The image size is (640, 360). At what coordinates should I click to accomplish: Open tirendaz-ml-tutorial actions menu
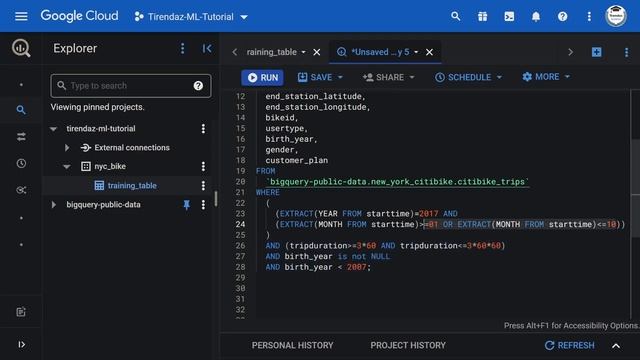(x=203, y=129)
